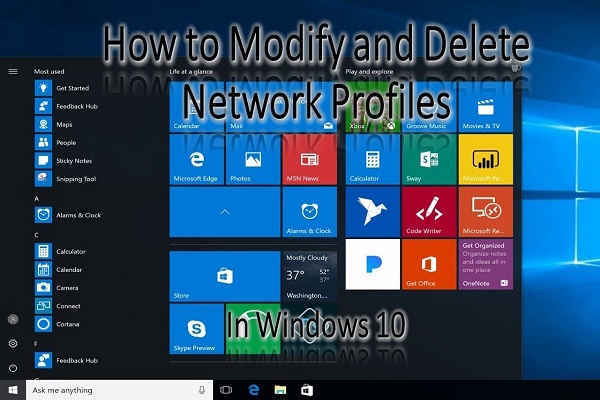The width and height of the screenshot is (600, 400).
Task: Click letter A header in app list
Action: click(x=37, y=199)
